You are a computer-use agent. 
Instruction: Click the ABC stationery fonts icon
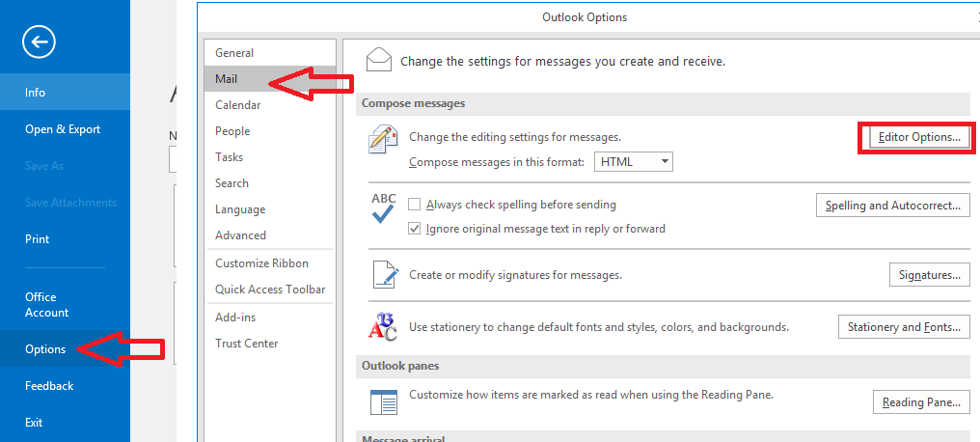(383, 326)
